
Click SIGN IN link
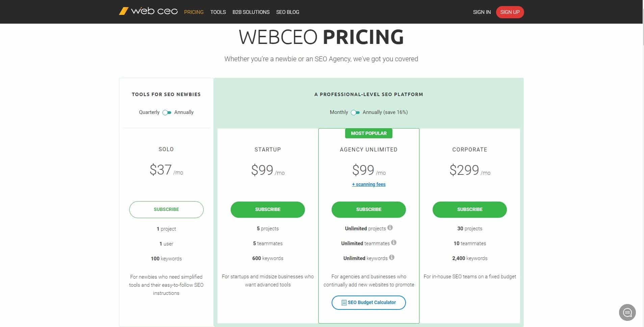[x=482, y=12]
